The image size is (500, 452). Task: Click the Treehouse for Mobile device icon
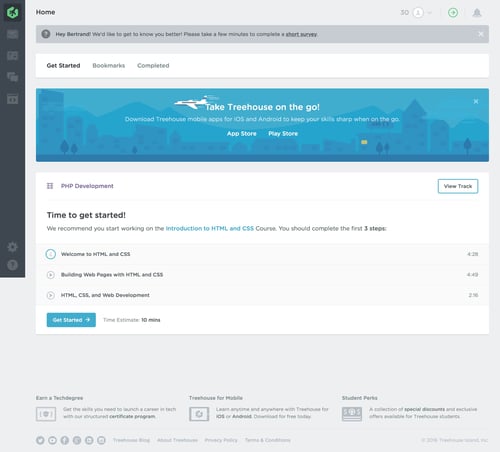[199, 414]
